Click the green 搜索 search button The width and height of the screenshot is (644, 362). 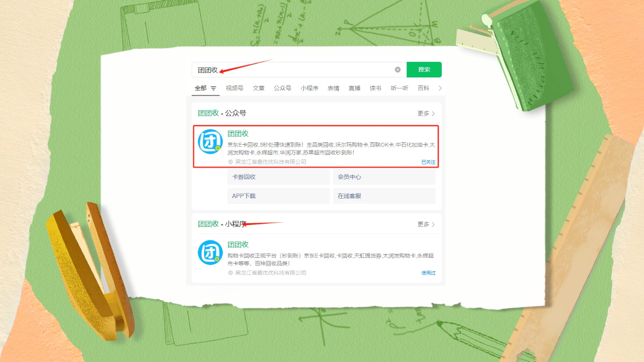point(424,70)
